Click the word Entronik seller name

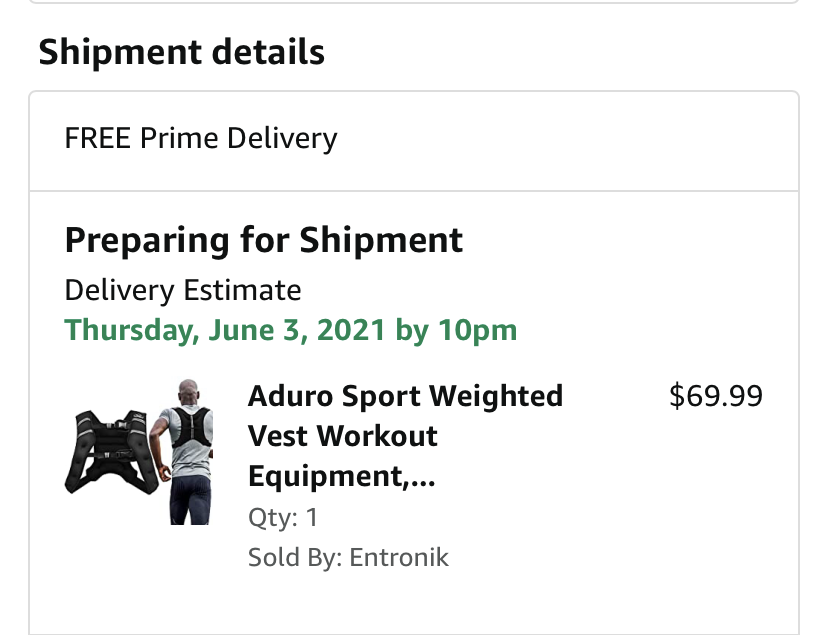[x=399, y=557]
